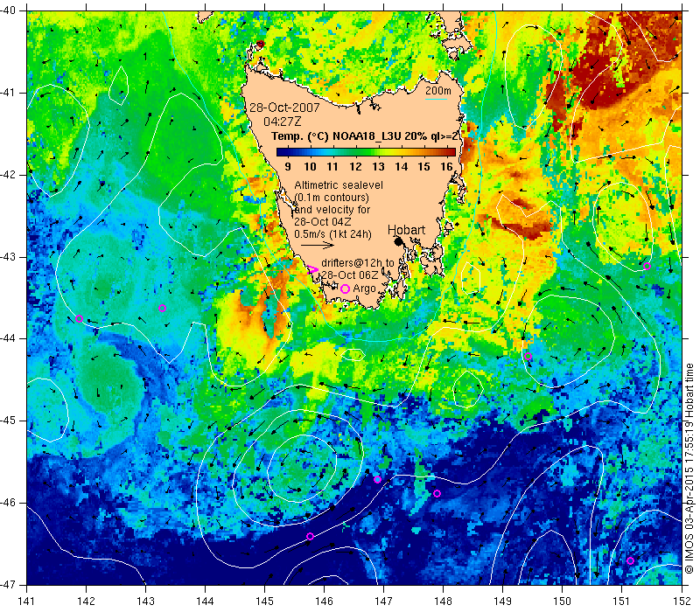Click the dark red end of the temperature color bar
The image size is (700, 612).
click(450, 151)
